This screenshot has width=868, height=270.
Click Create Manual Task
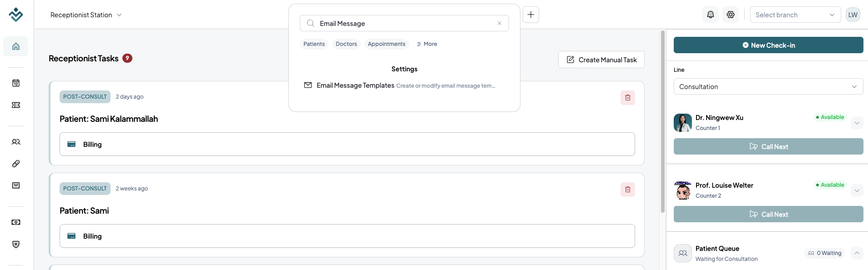point(601,60)
